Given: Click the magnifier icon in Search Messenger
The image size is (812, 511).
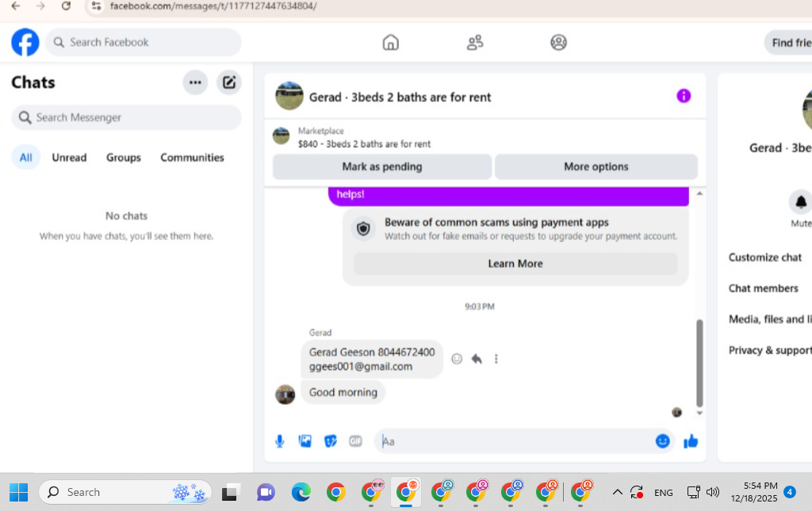Looking at the screenshot, I should [x=25, y=118].
